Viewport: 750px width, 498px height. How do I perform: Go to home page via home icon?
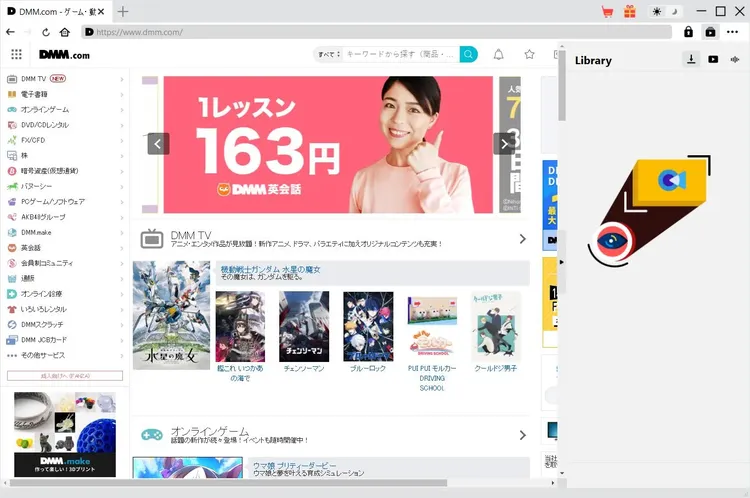click(x=65, y=32)
